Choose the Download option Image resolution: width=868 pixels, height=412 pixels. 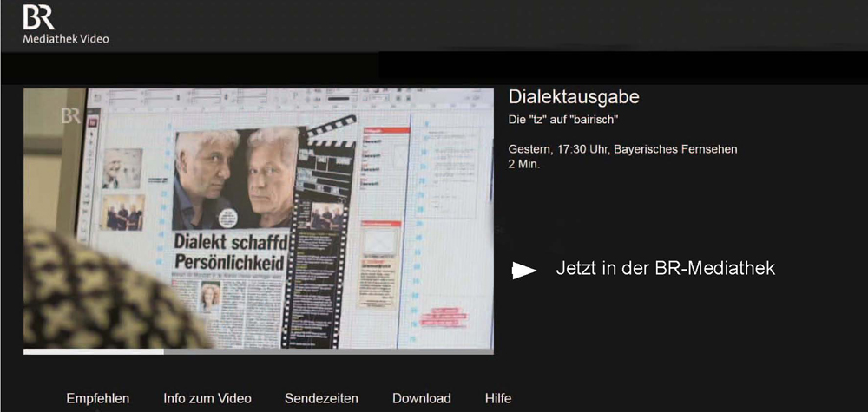point(421,398)
